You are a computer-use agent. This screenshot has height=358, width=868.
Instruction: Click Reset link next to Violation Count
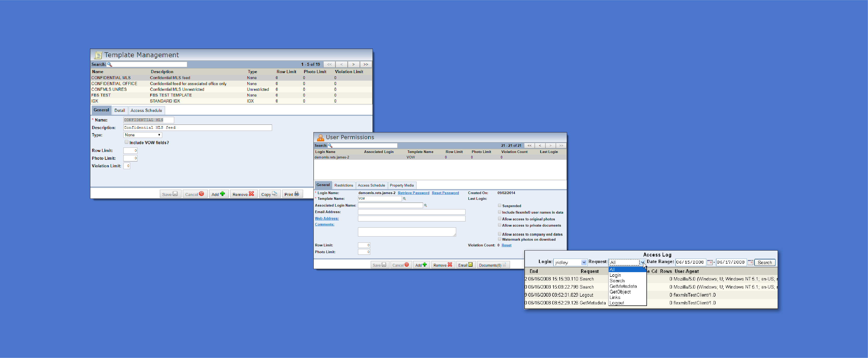506,245
